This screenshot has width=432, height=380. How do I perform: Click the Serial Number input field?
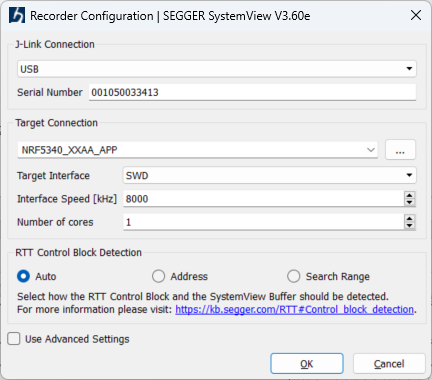click(252, 92)
